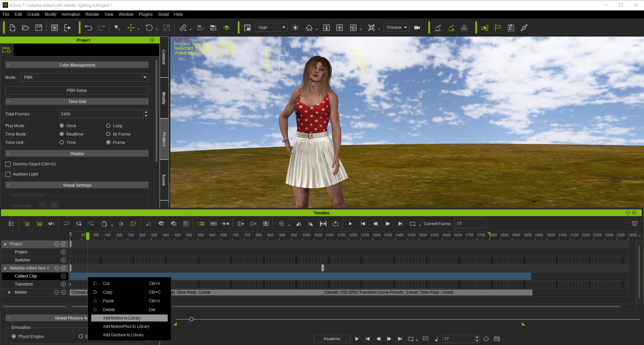The height and width of the screenshot is (345, 644).
Task: Select Realtime time mode
Action: [x=62, y=134]
